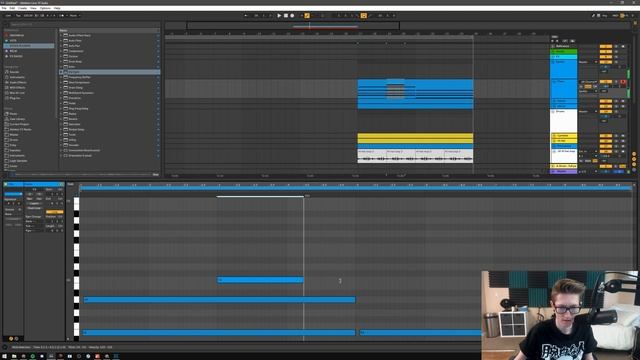
Task: Toggle the orange arrangement Loop switch
Action: [x=363, y=16]
